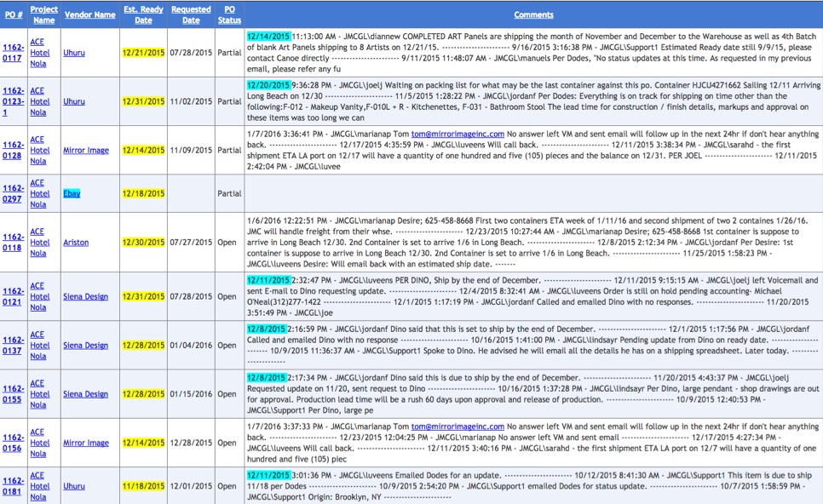
Task: Click the Requested Date column header
Action: (191, 14)
